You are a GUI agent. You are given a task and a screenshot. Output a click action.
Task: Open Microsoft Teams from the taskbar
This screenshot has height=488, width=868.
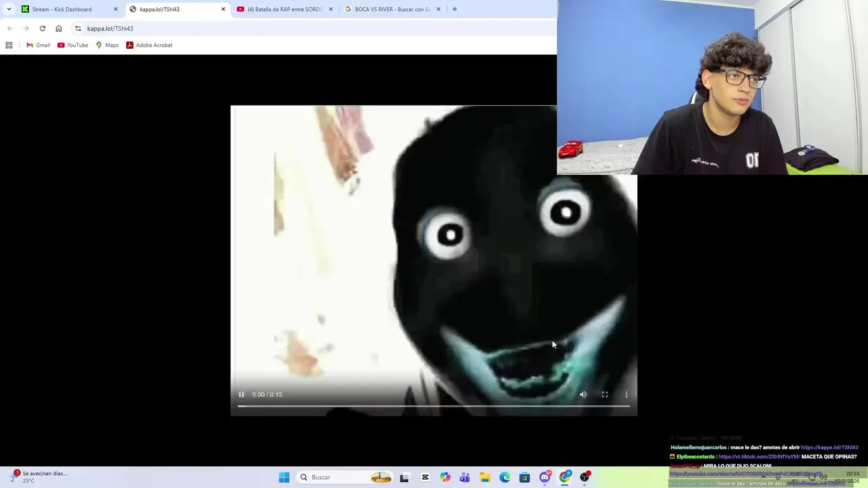[x=465, y=477]
